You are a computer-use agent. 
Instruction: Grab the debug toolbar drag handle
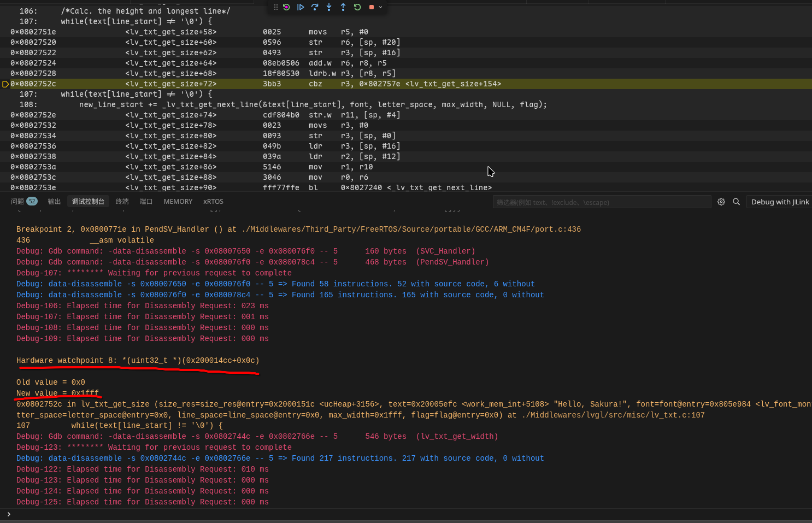coord(276,7)
